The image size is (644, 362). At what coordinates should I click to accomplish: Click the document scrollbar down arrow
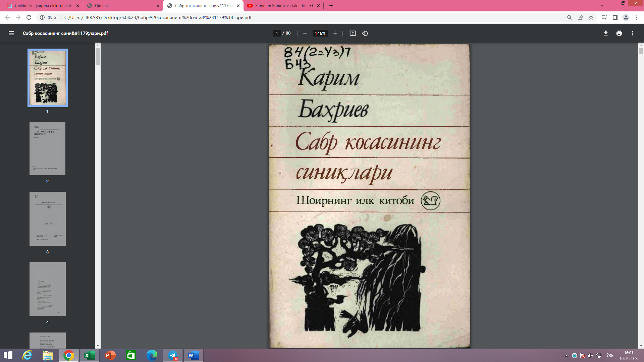[x=641, y=346]
